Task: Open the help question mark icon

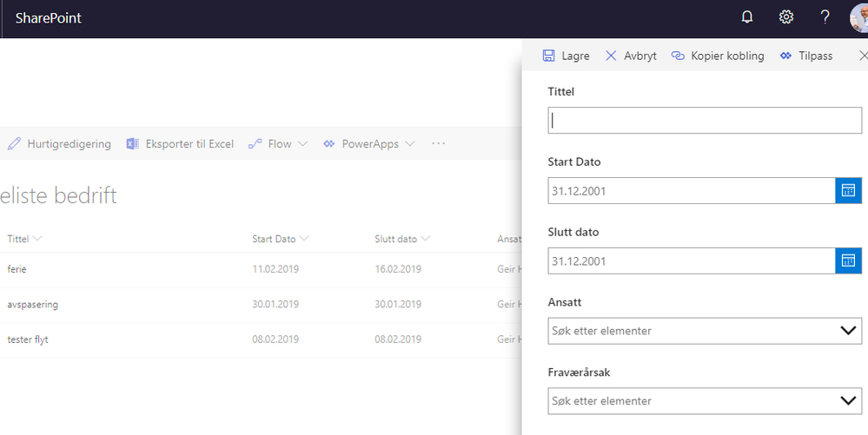Action: 825,17
